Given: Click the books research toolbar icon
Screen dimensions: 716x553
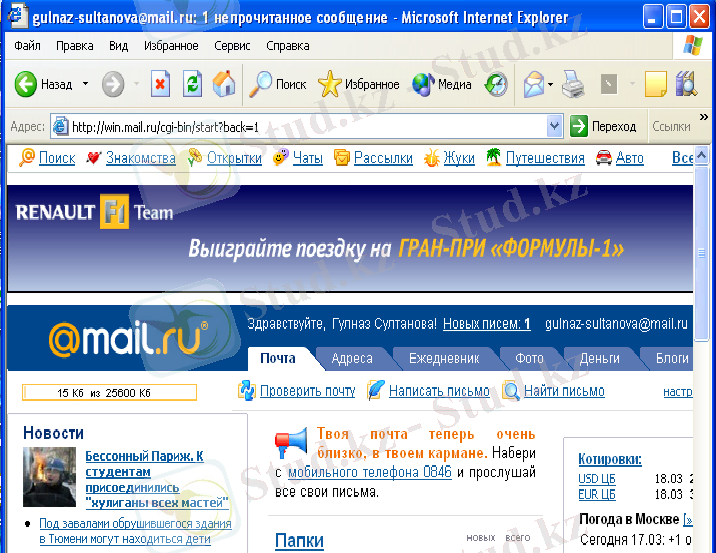Looking at the screenshot, I should (686, 84).
